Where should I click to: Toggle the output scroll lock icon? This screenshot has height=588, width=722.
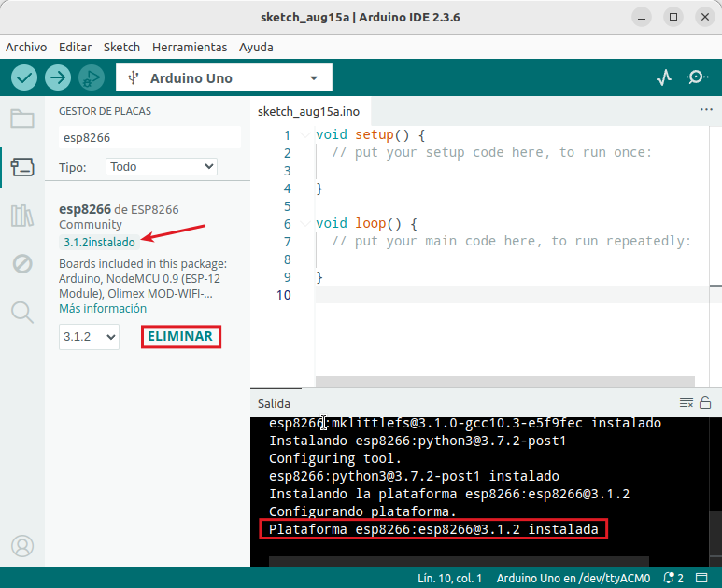point(705,402)
